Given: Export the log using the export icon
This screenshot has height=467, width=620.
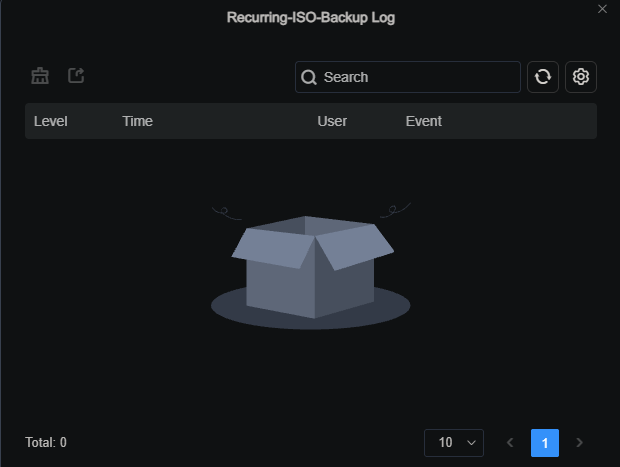Looking at the screenshot, I should (x=76, y=76).
